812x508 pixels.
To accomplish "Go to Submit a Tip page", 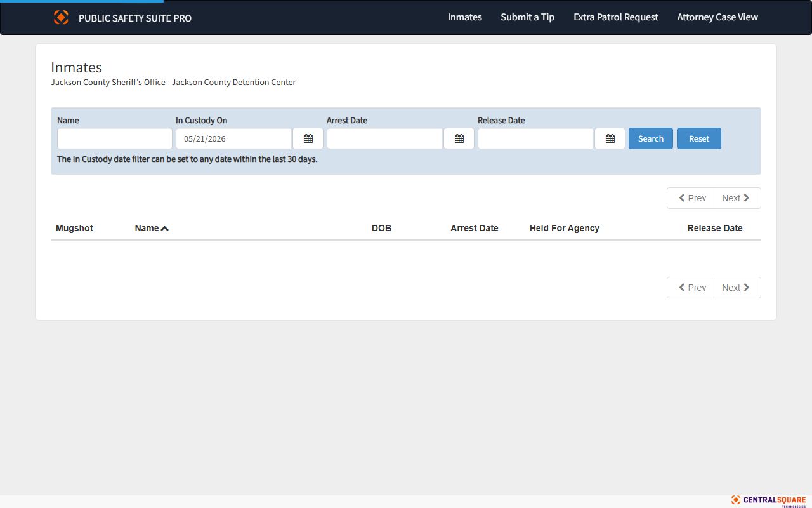I will 527,17.
